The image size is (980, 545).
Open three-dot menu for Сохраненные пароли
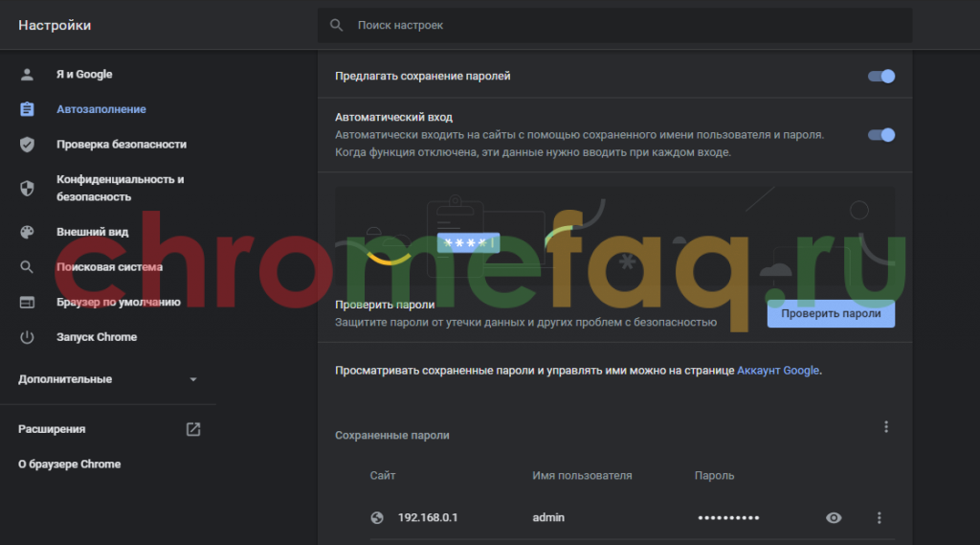pos(886,427)
